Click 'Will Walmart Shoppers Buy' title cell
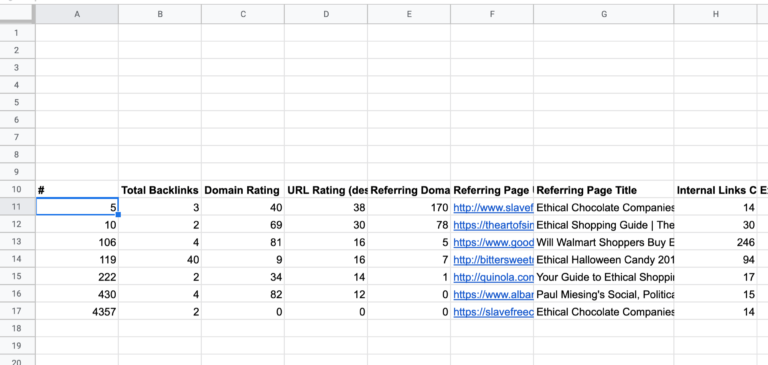Viewport: 768px width, 365px height. point(604,243)
